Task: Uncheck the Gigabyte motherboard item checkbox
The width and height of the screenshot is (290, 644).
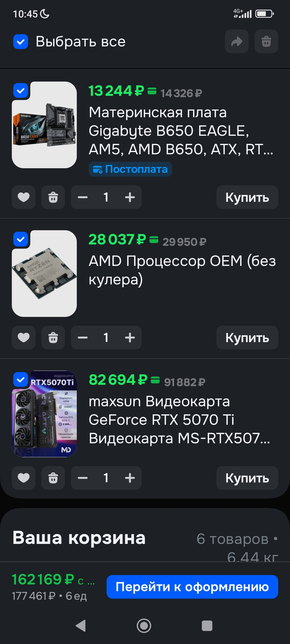Action: point(21,91)
